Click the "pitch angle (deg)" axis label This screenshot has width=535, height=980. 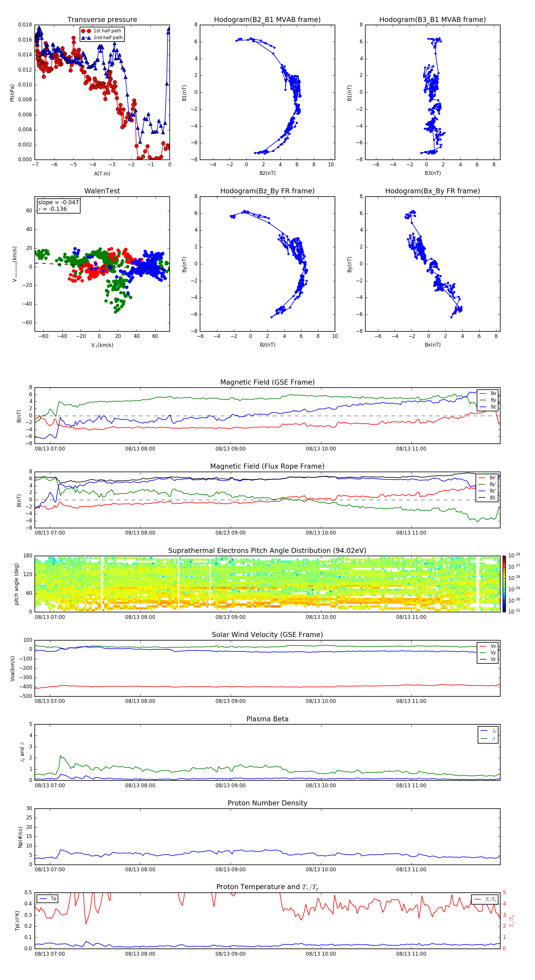(x=16, y=584)
